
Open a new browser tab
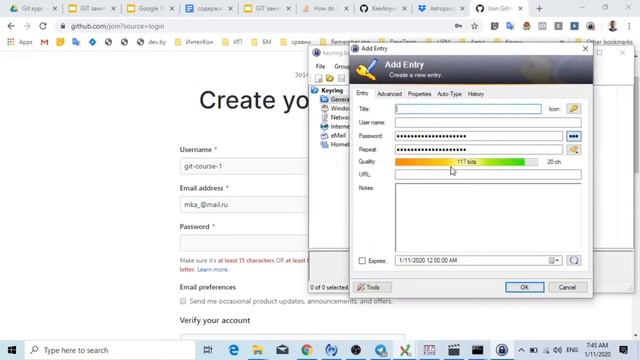pos(539,9)
